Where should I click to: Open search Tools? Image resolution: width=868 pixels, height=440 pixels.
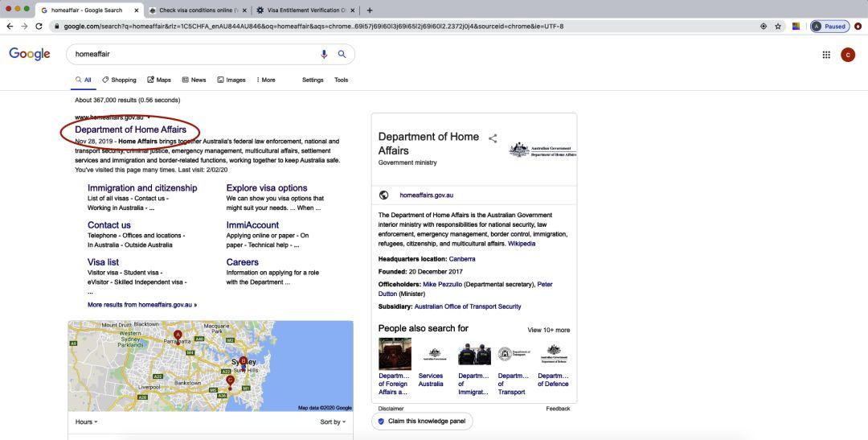[x=341, y=80]
